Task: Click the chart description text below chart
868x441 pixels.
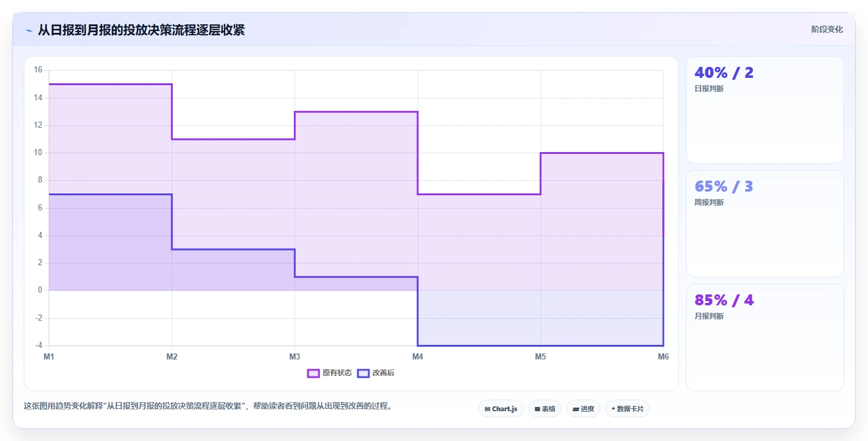Action: (208, 406)
